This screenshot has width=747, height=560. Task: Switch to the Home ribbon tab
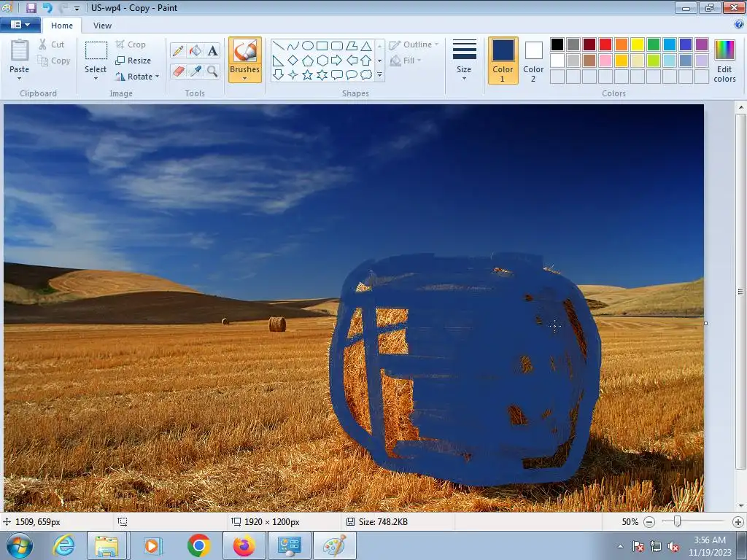click(x=62, y=26)
